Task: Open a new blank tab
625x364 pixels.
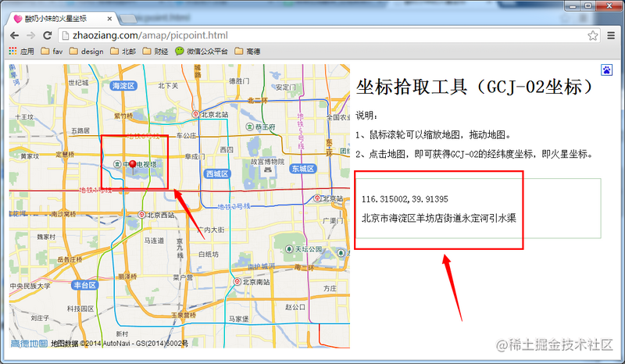Action: [128, 18]
